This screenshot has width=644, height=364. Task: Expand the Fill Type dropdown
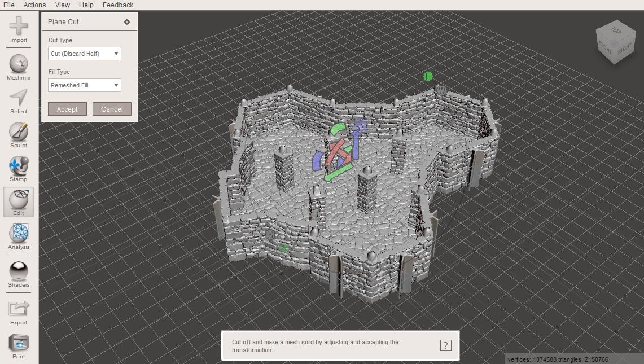point(85,85)
